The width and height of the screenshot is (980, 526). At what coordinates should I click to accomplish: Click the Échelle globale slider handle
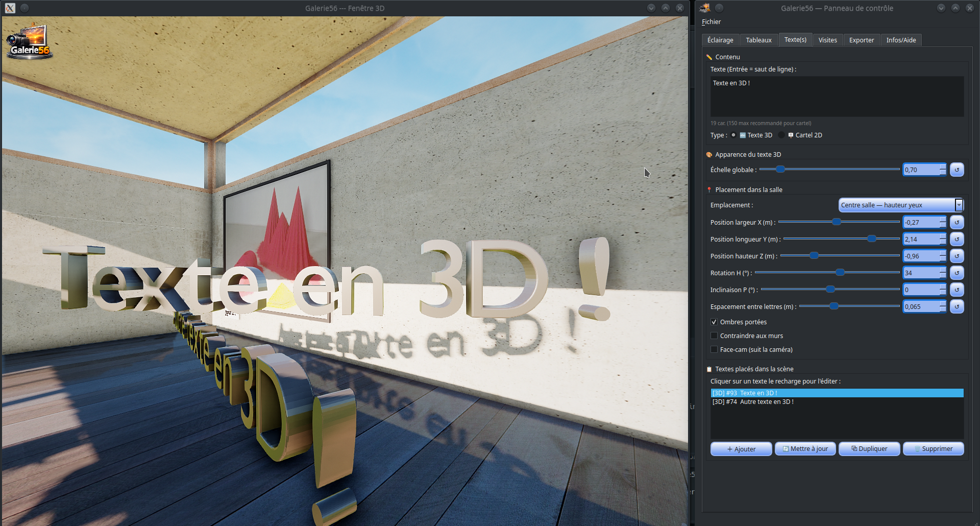pos(780,169)
